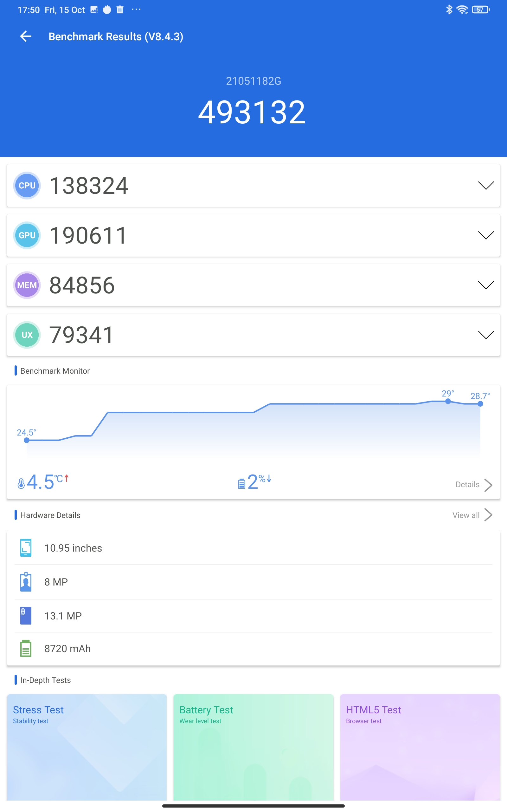The image size is (507, 812).
Task: Tap the 29° peak point on temperature graph
Action: [x=448, y=401]
